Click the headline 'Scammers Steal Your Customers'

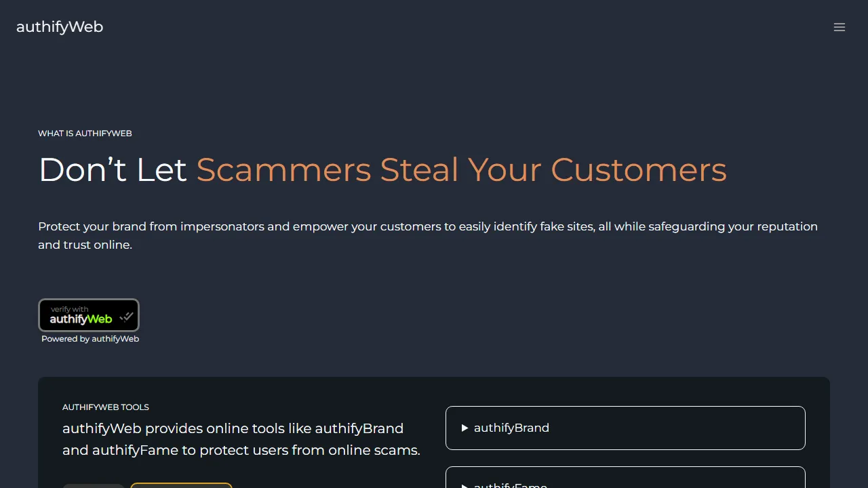point(461,169)
